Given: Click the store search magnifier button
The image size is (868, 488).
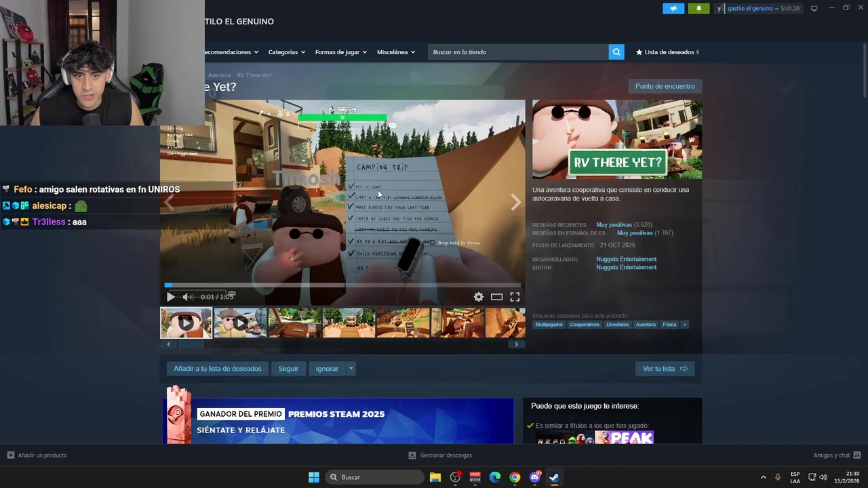Looking at the screenshot, I should pyautogui.click(x=616, y=52).
